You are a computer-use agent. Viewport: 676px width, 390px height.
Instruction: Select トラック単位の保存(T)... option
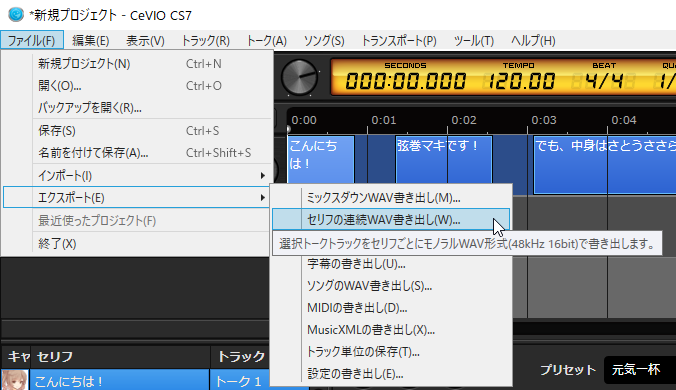(391, 352)
